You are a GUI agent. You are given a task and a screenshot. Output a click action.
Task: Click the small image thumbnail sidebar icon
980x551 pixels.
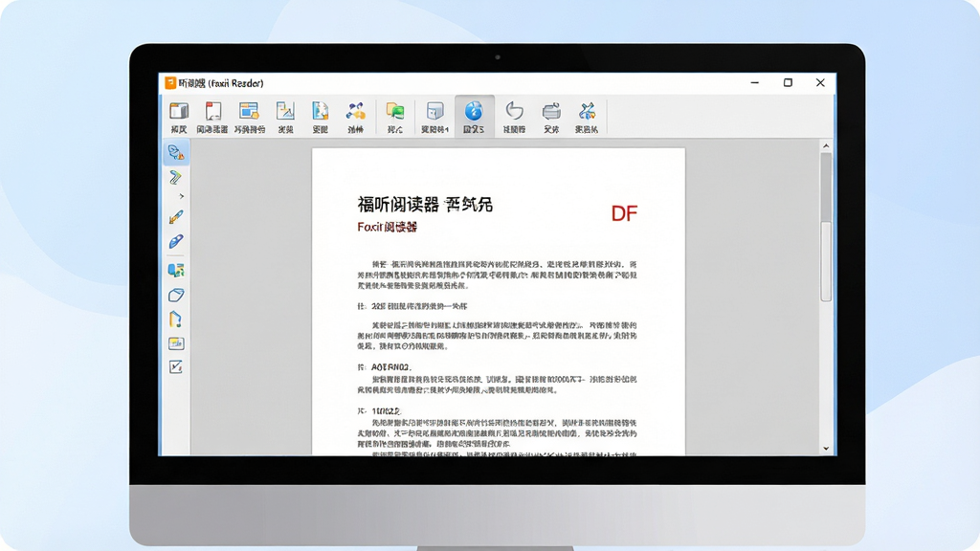(x=176, y=343)
